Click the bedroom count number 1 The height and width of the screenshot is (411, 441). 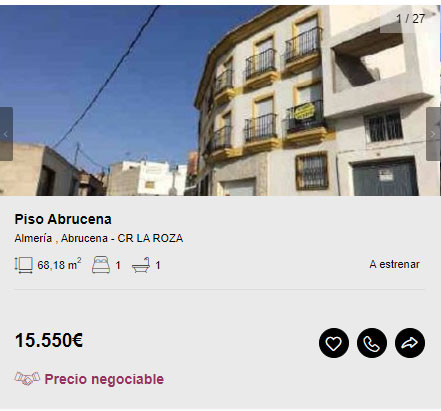coord(118,265)
